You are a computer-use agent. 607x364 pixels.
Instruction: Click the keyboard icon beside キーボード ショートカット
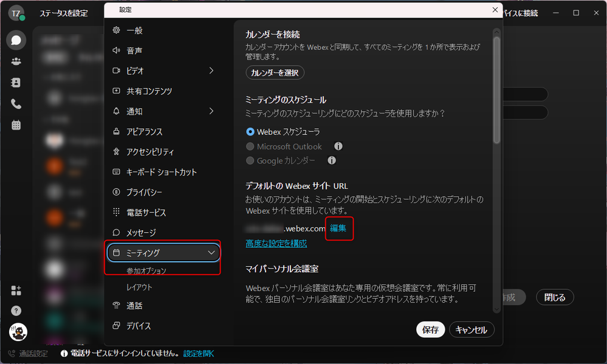tap(116, 171)
